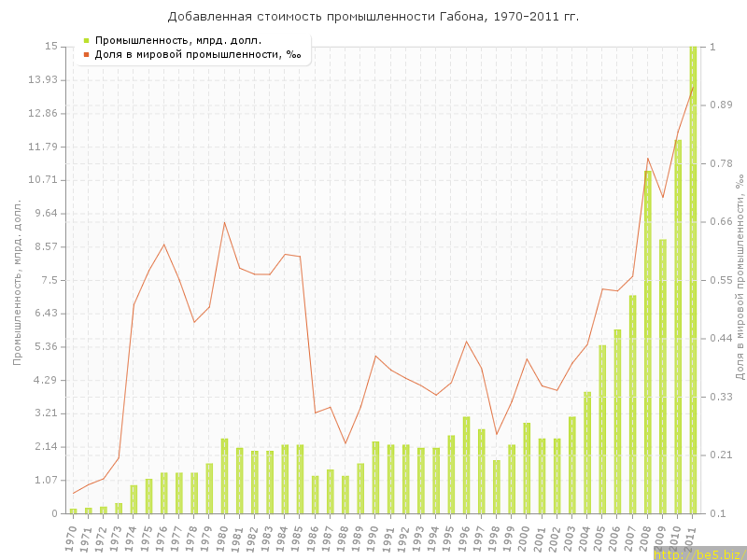Select the 1970 year label on x-axis

(x=72, y=537)
